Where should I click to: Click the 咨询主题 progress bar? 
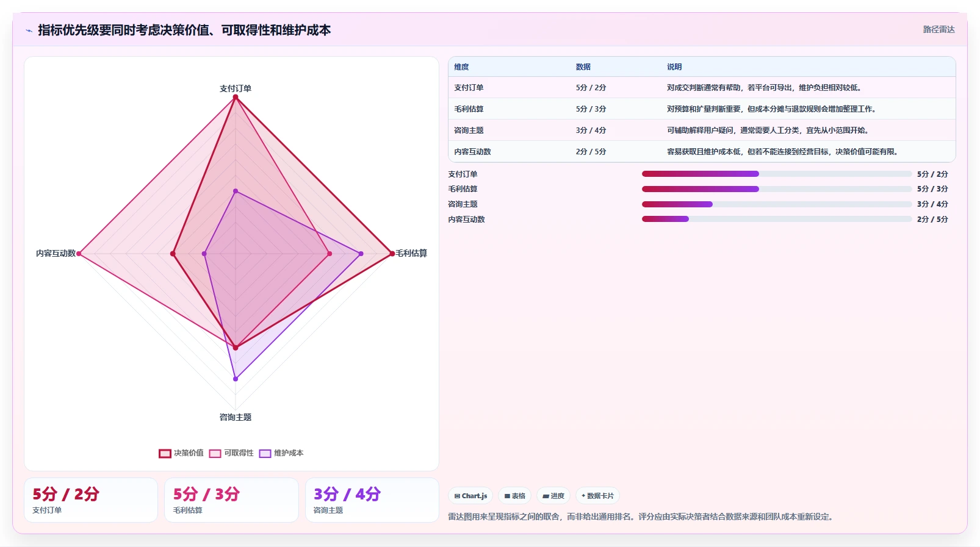point(777,204)
